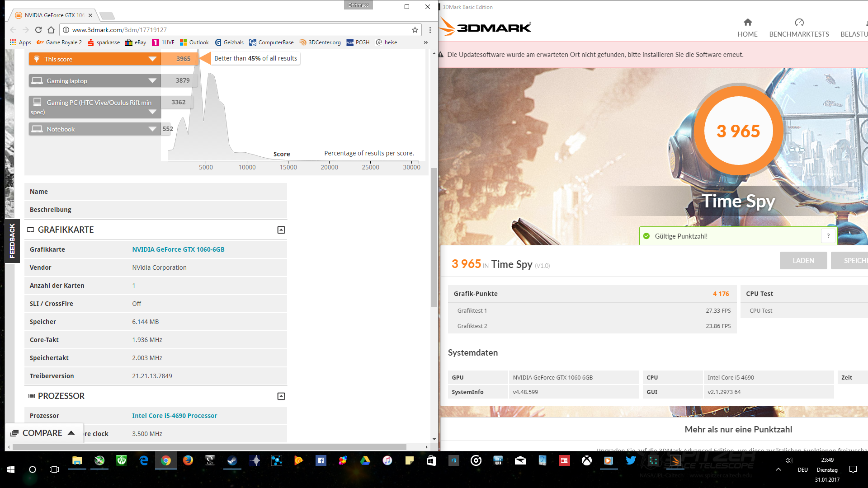Select the NVIDIA GeForce GTX browser tab

point(53,15)
